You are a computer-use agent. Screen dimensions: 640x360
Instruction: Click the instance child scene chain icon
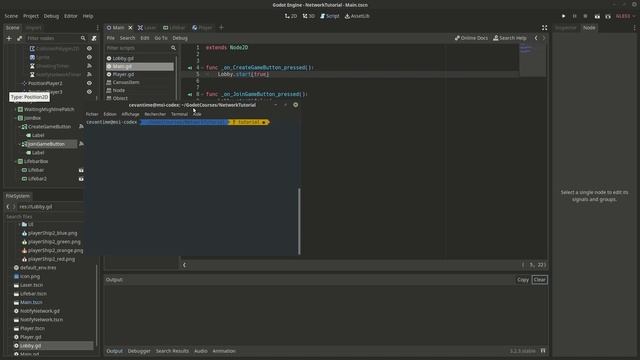[19, 38]
